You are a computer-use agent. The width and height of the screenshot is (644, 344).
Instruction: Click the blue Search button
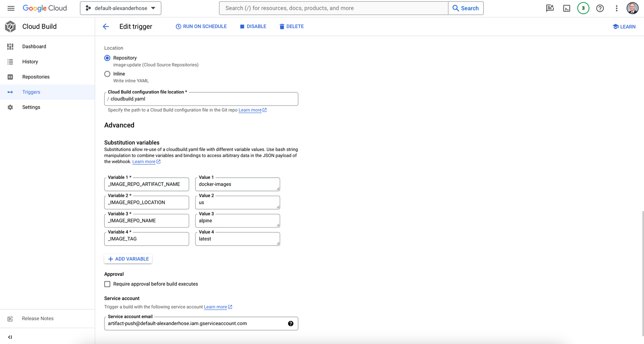click(x=466, y=8)
